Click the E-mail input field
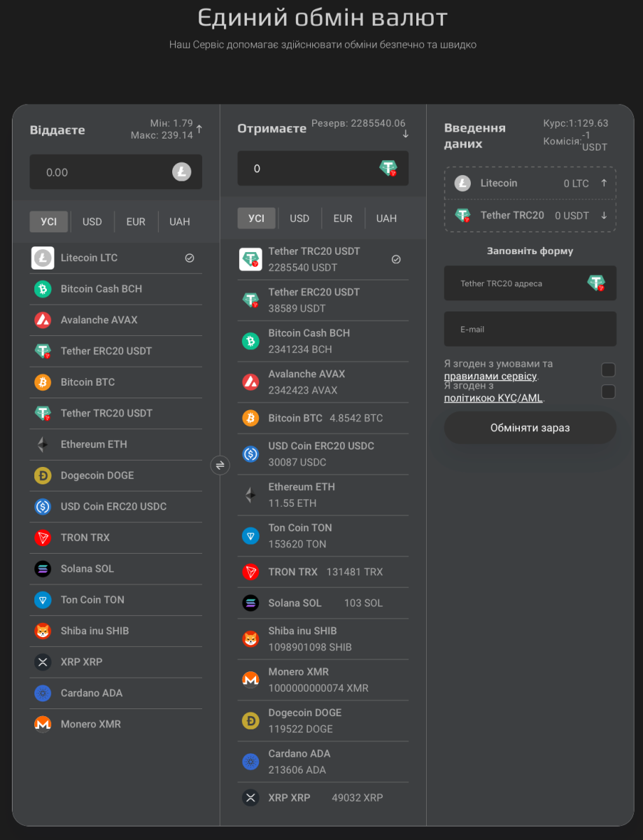643x840 pixels. [530, 329]
